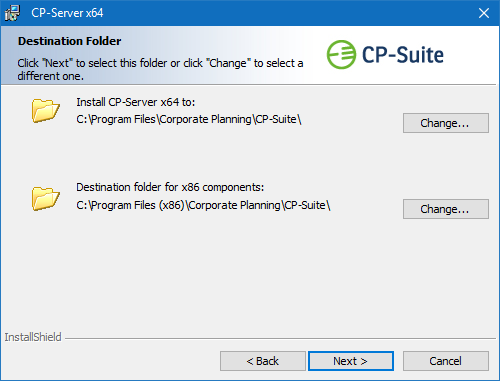Click the Destination Folder heading
Viewport: 500px width, 381px height.
tap(70, 41)
